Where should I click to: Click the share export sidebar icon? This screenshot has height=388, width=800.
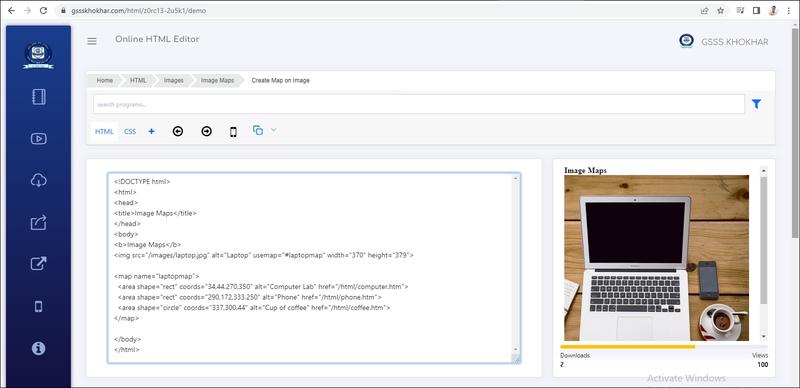point(39,223)
